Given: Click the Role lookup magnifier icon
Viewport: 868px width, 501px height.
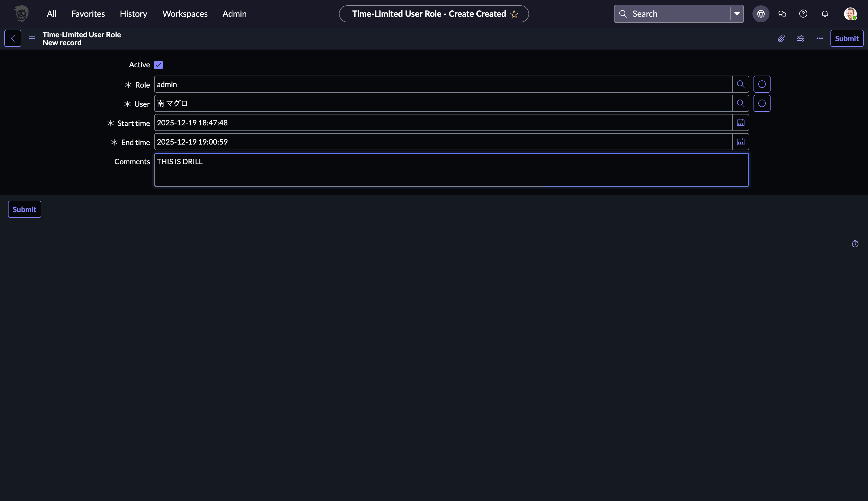Looking at the screenshot, I should point(740,84).
